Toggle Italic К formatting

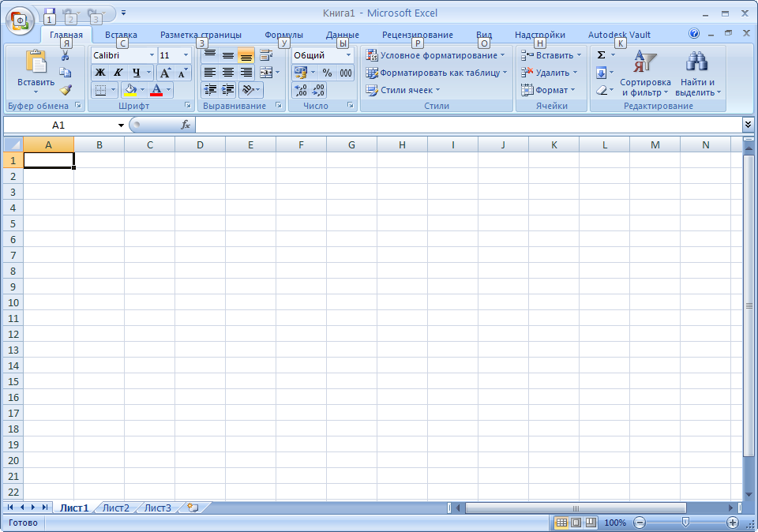coord(118,73)
